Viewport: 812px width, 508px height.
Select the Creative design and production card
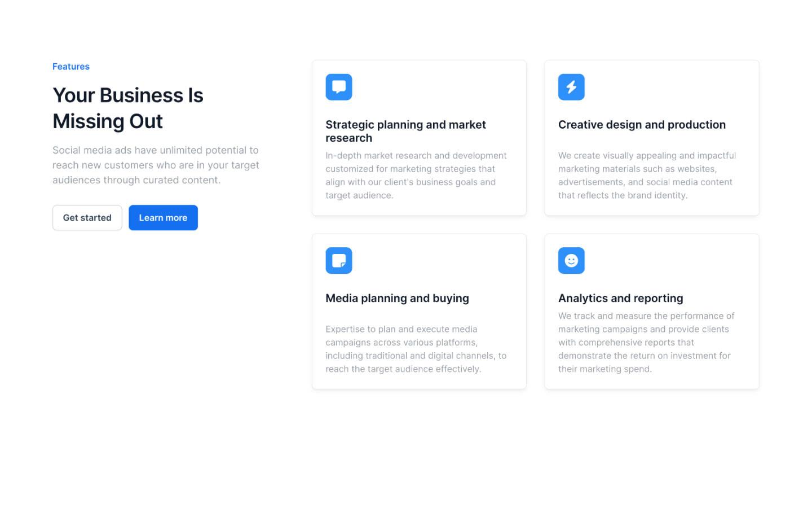[x=651, y=138]
